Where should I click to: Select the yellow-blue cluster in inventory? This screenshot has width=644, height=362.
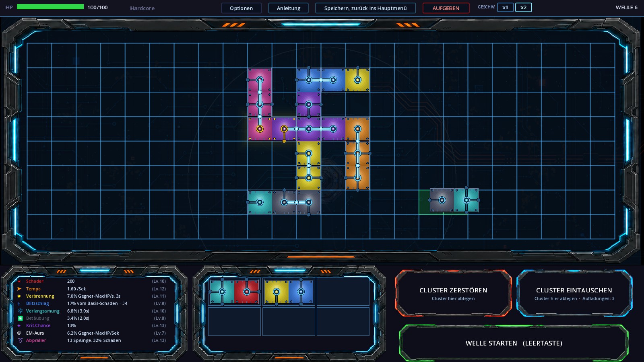pos(289,292)
